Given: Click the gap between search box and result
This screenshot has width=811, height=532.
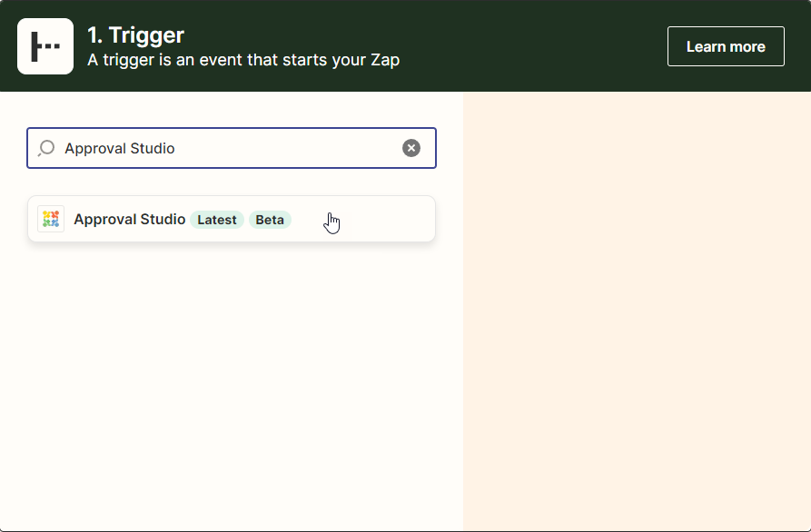Looking at the screenshot, I should point(232,182).
